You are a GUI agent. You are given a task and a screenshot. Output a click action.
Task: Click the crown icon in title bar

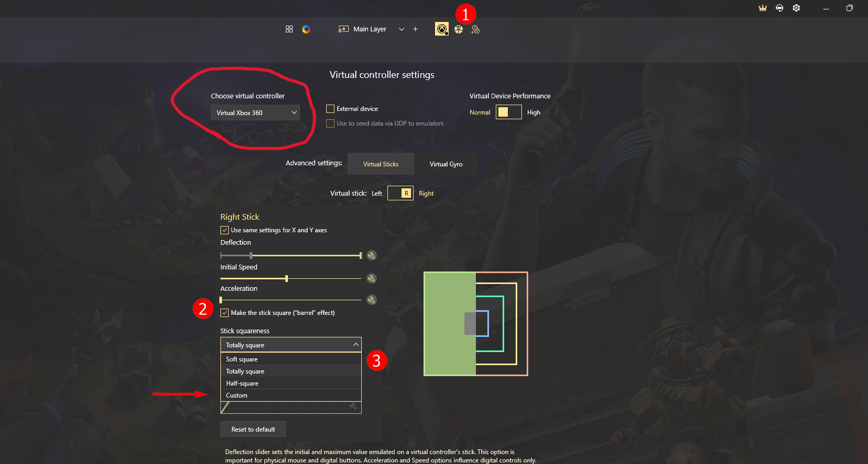763,8
